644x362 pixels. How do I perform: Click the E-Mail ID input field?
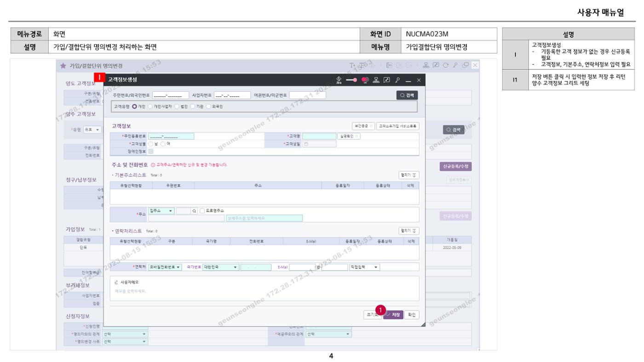[x=303, y=267]
